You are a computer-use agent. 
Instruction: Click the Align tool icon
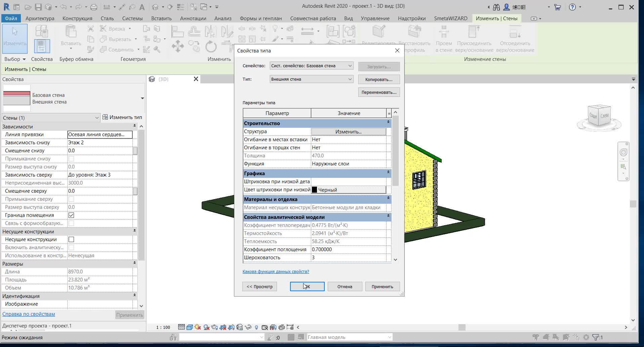pyautogui.click(x=177, y=32)
